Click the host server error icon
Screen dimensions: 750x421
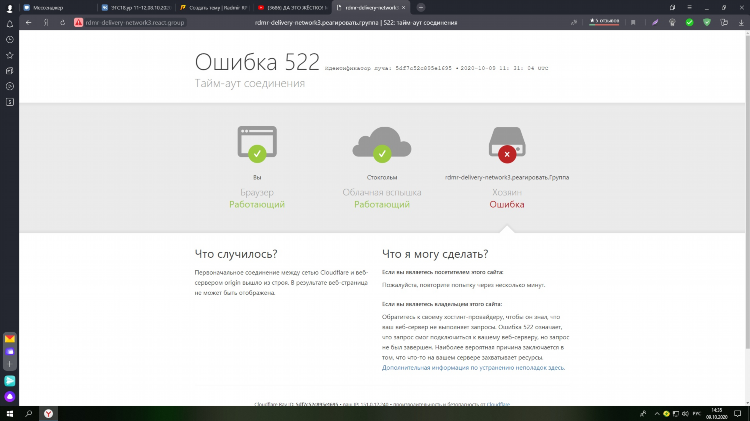click(507, 144)
